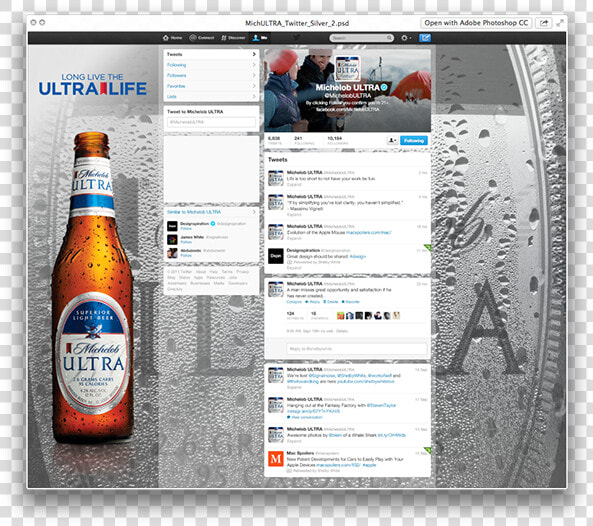Image resolution: width=593 pixels, height=526 pixels.
Task: Click the chevron next to Favorites sidebar row
Action: coord(254,86)
